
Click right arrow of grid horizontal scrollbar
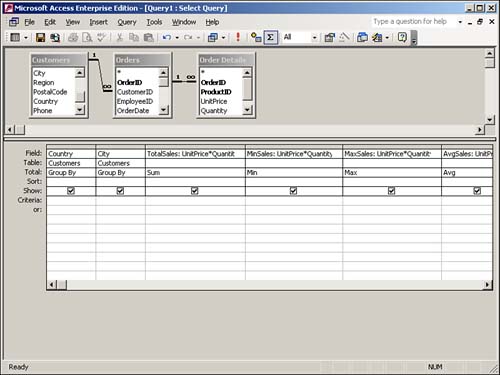click(488, 285)
